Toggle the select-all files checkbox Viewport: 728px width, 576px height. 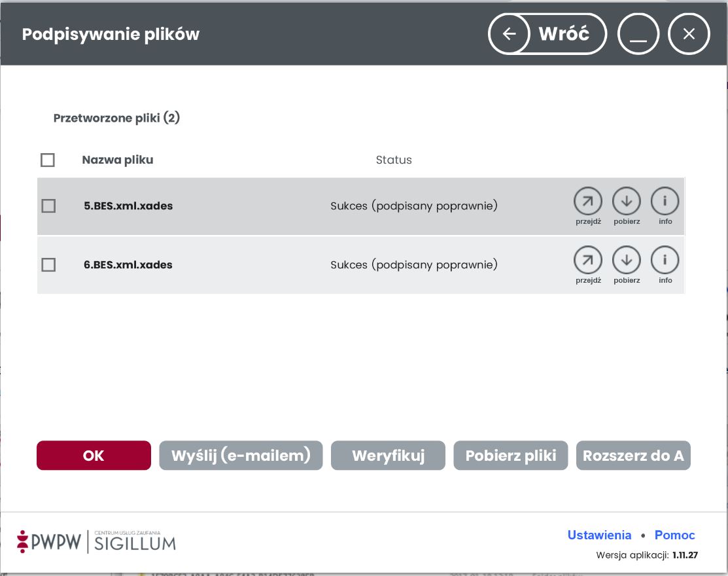coord(48,160)
